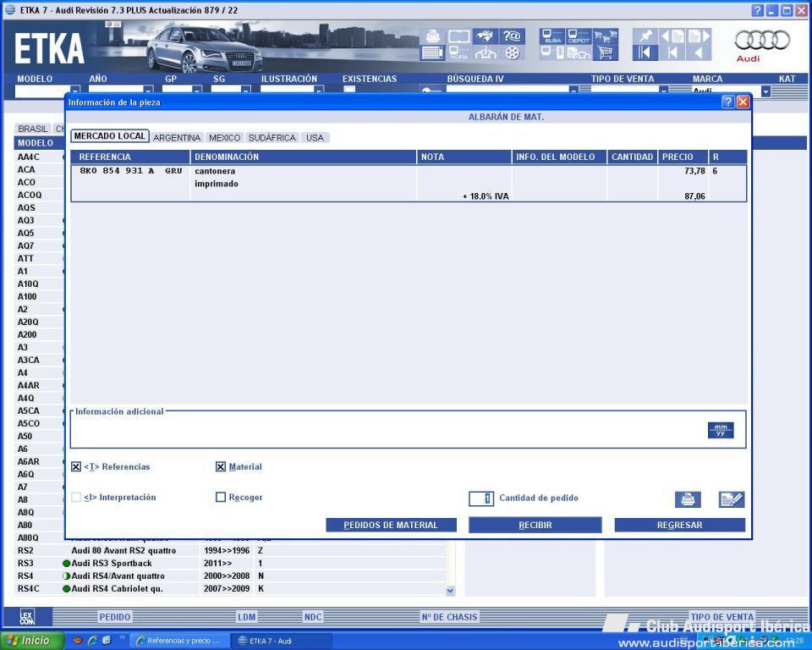812x650 pixels.
Task: Open the MODELO dropdown arrow
Action: [75, 89]
